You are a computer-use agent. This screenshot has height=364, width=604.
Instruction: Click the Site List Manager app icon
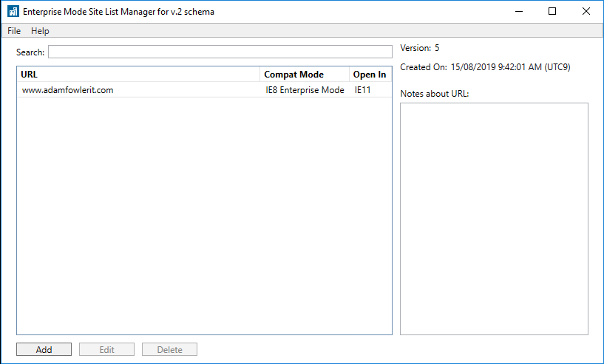point(13,12)
